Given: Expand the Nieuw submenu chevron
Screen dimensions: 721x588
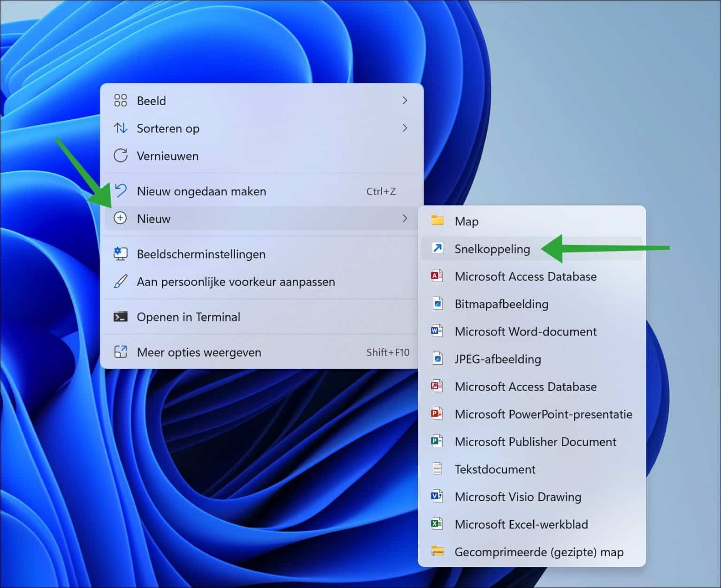Looking at the screenshot, I should (405, 219).
